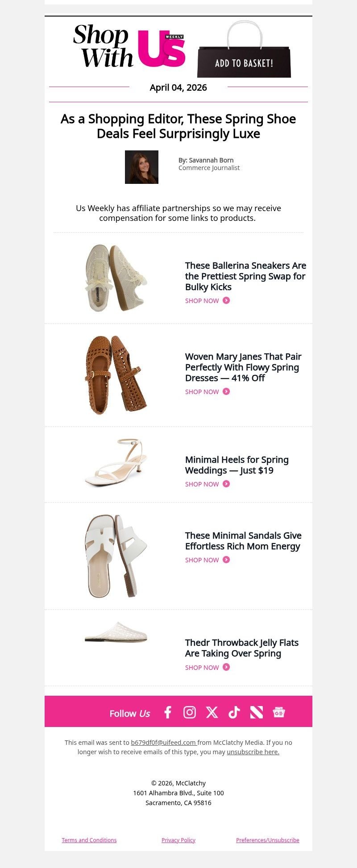Click the Google News icon
This screenshot has height=868, width=357.
pyautogui.click(x=279, y=712)
